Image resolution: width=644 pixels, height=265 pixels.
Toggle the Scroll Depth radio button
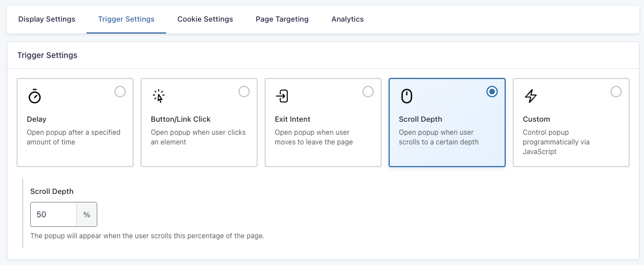[492, 92]
